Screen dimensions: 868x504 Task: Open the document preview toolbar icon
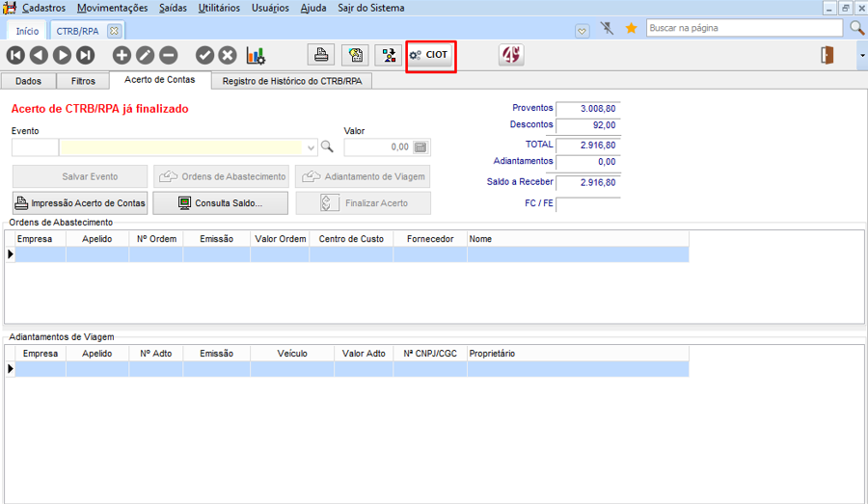point(355,55)
